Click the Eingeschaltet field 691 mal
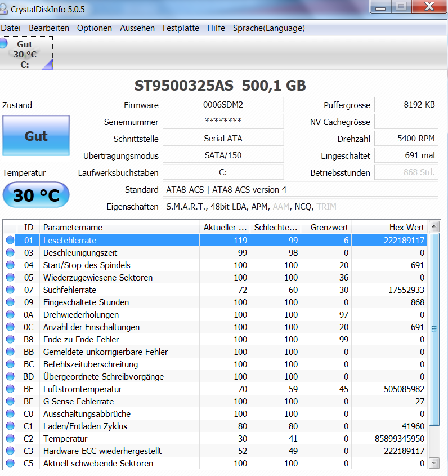The width and height of the screenshot is (448, 476). coord(406,155)
